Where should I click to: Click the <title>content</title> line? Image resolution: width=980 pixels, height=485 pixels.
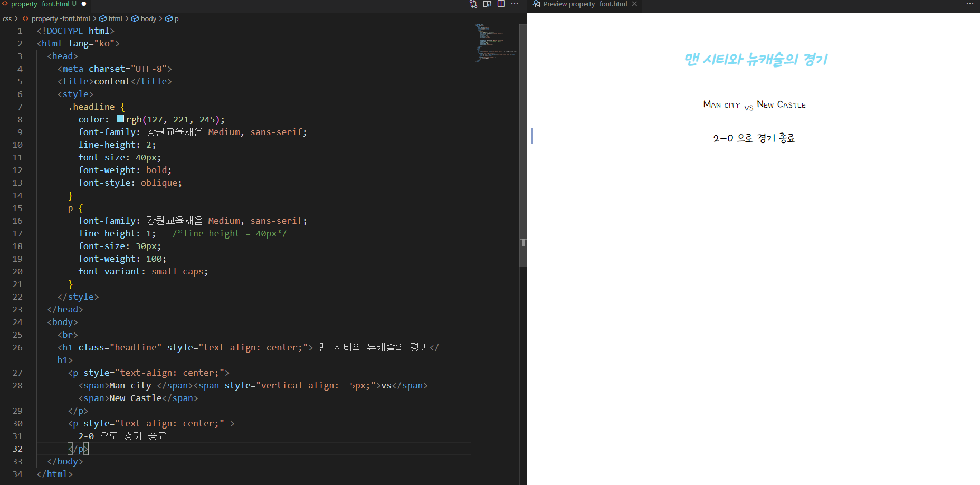pyautogui.click(x=115, y=81)
